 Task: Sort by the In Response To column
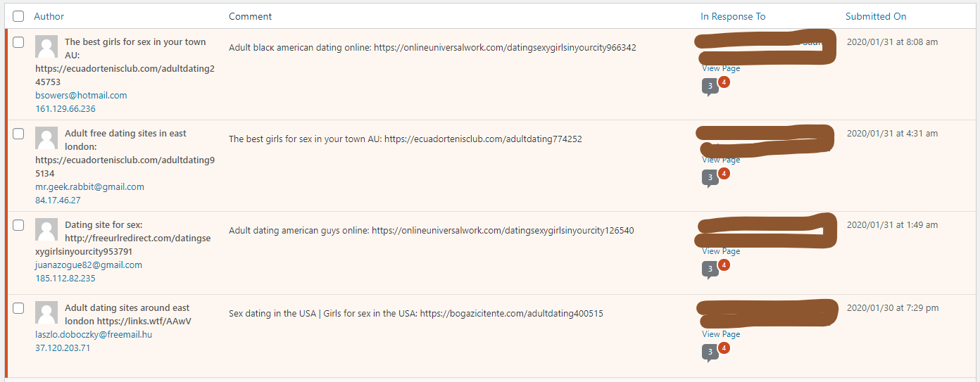[x=733, y=16]
